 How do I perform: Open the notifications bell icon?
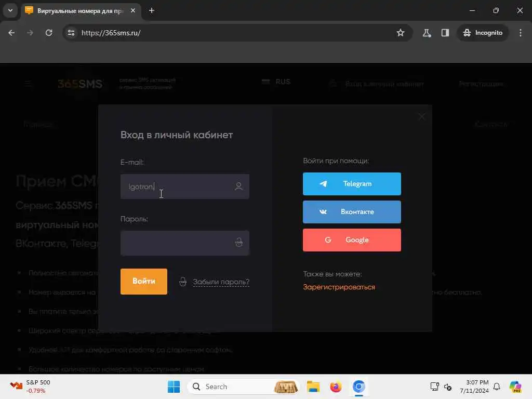[497, 387]
